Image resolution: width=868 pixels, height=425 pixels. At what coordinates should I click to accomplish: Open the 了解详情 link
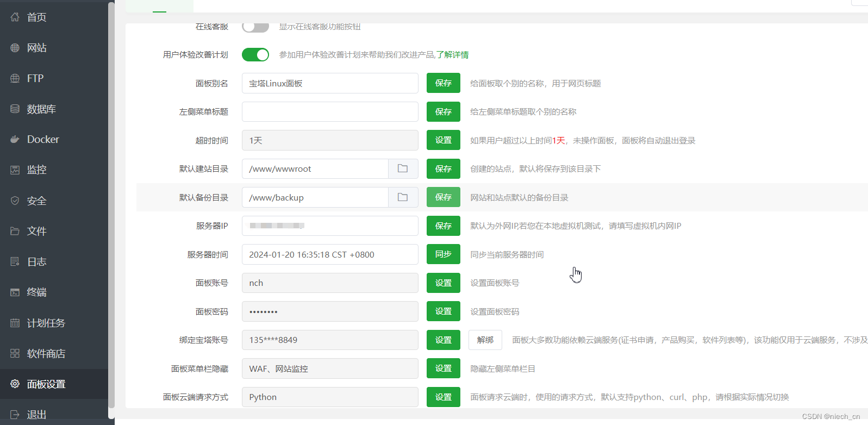click(x=452, y=55)
